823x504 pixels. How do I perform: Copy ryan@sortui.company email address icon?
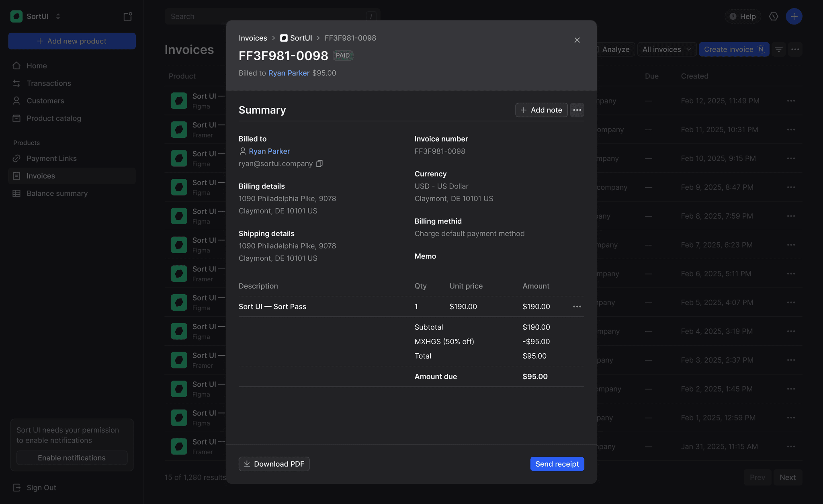319,164
